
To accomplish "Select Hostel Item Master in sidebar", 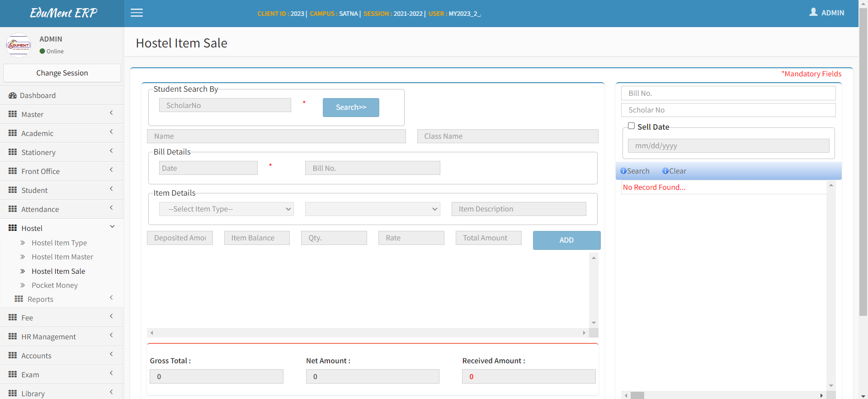I will tap(62, 257).
